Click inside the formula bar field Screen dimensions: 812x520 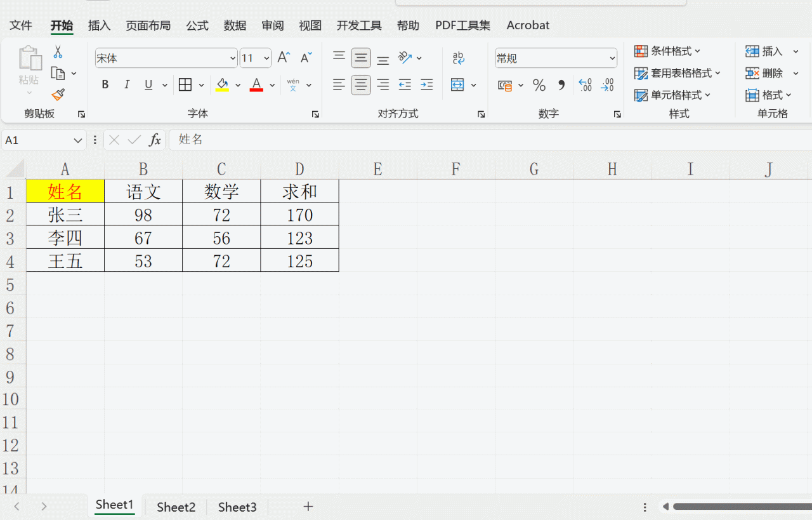coord(490,140)
